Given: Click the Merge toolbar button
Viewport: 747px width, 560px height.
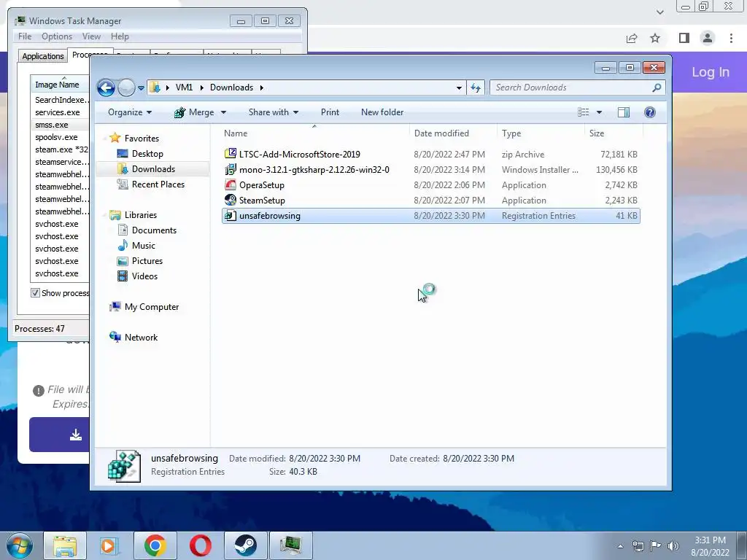Looking at the screenshot, I should pos(194,112).
